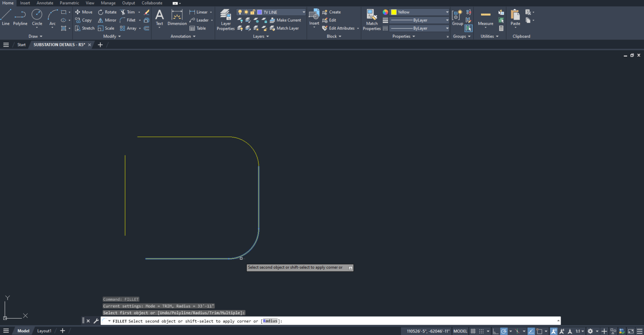Click the Yellow color swatch in Properties
Image resolution: width=644 pixels, height=335 pixels.
point(394,12)
